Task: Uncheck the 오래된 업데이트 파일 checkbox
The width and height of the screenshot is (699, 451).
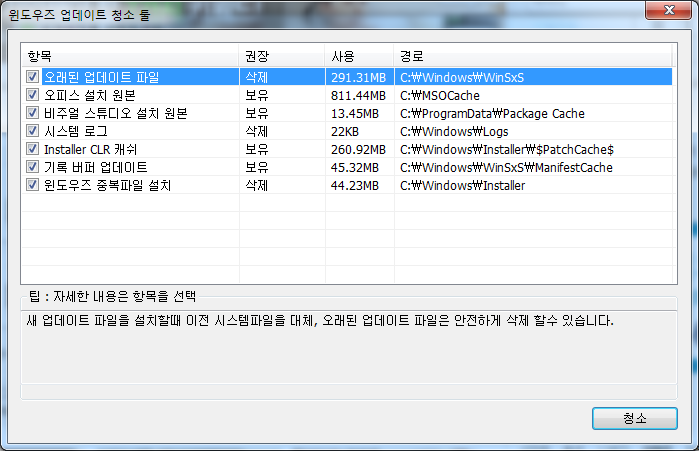Action: pos(32,77)
